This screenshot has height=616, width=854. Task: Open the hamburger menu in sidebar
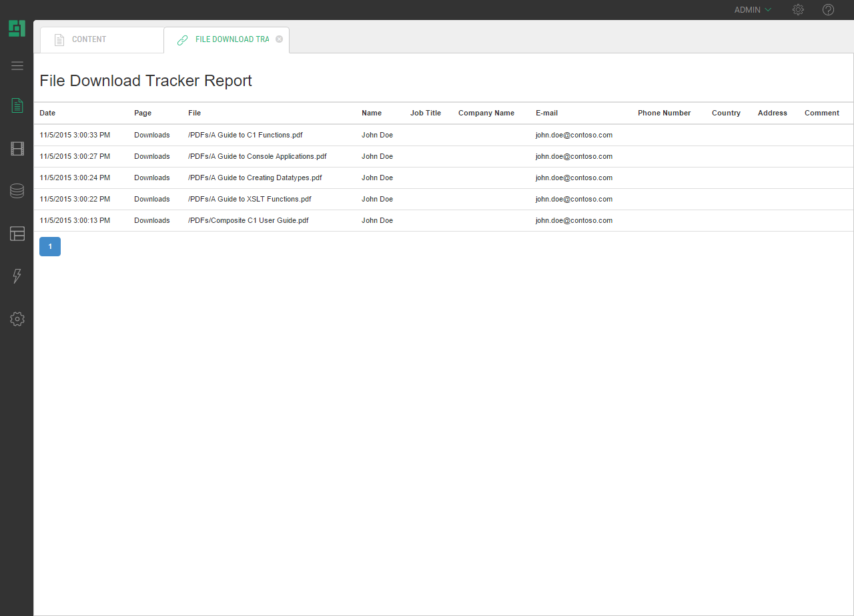coord(17,65)
